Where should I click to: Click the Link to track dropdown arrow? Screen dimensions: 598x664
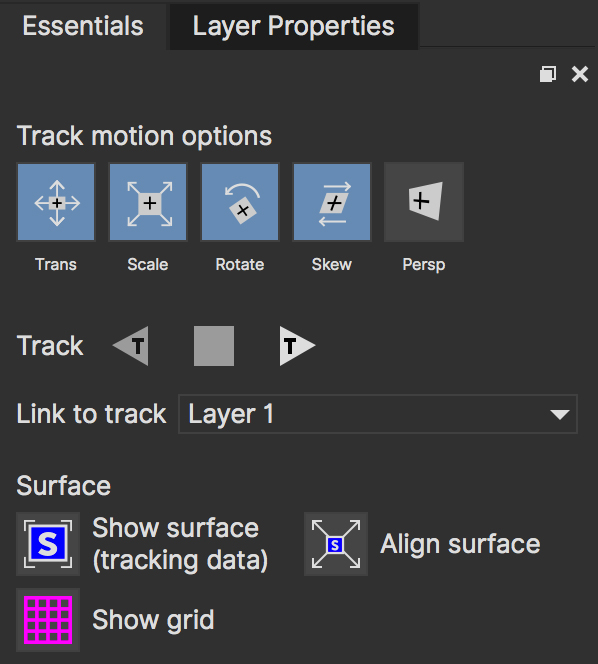(x=559, y=414)
